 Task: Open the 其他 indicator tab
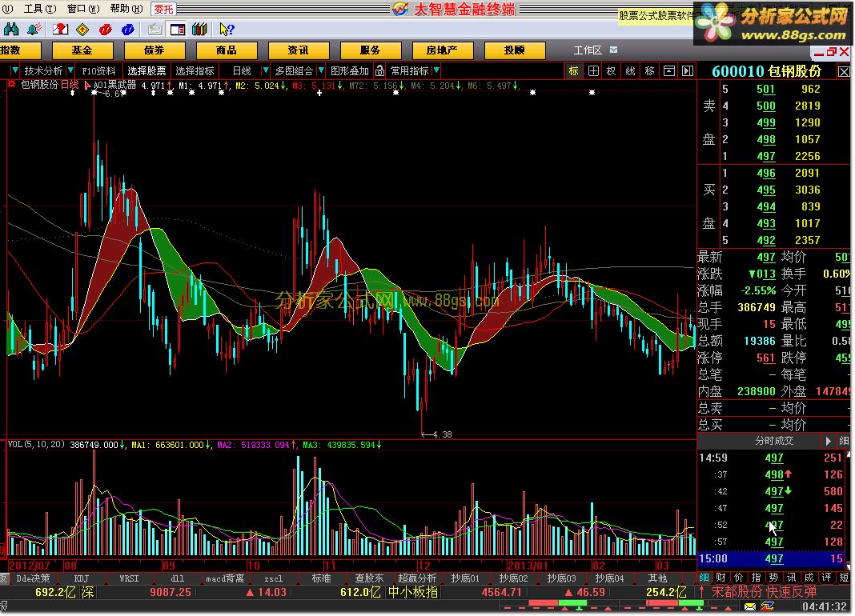657,578
